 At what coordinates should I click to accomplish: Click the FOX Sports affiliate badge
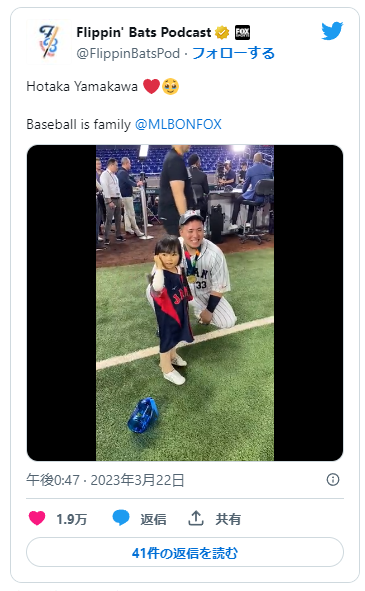tap(242, 33)
